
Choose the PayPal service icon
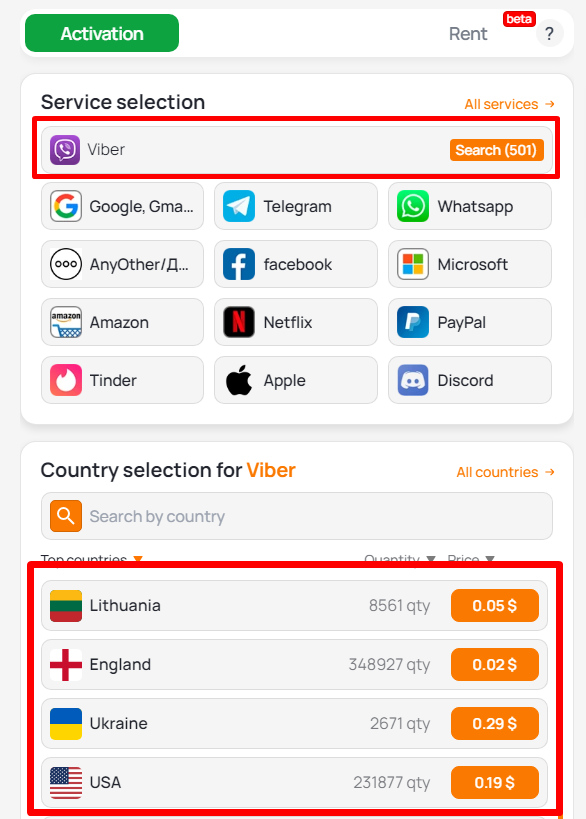pos(413,322)
